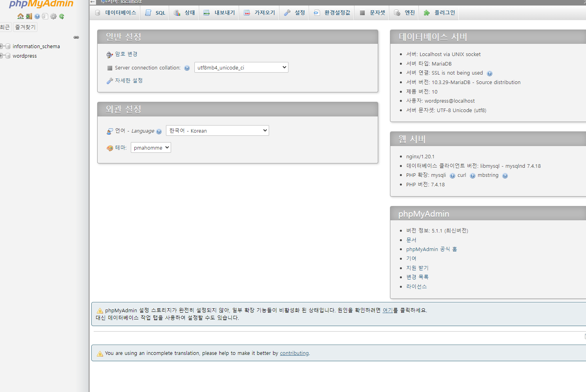Click text '서버 문자셋: UTF-8 Unicode (utf8)'
Image resolution: width=586 pixels, height=392 pixels.
pyautogui.click(x=446, y=111)
